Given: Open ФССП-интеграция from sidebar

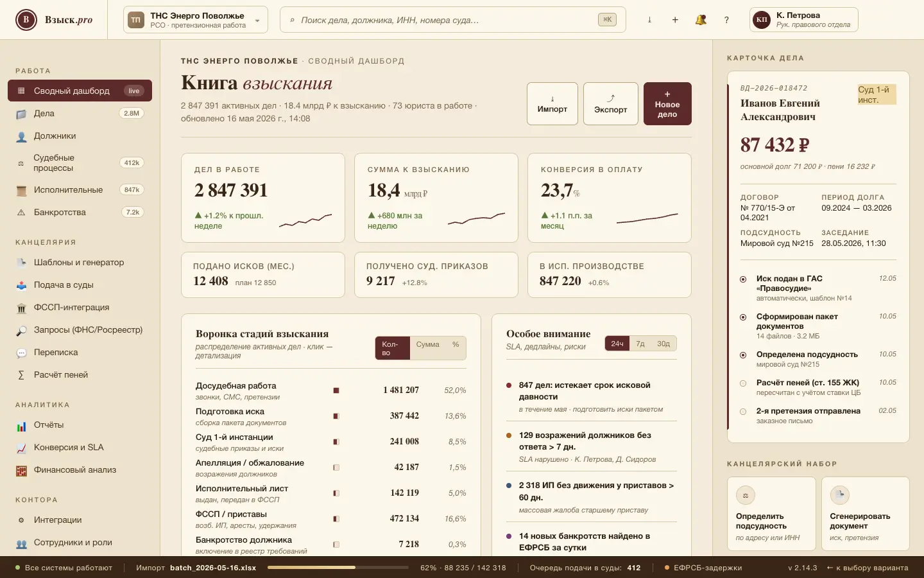Looking at the screenshot, I should tap(80, 308).
